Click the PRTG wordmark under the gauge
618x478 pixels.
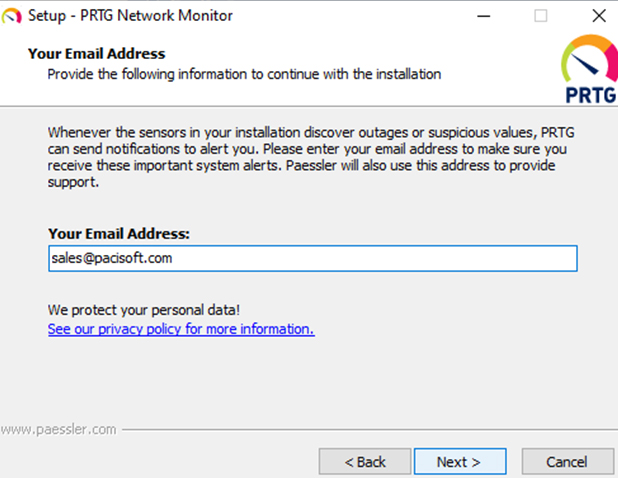586,94
